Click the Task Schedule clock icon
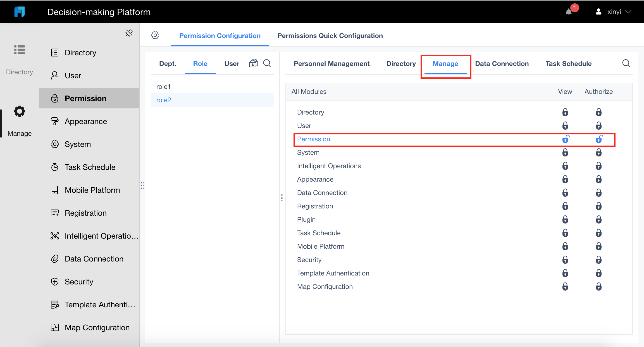Image resolution: width=644 pixels, height=347 pixels. [x=55, y=167]
